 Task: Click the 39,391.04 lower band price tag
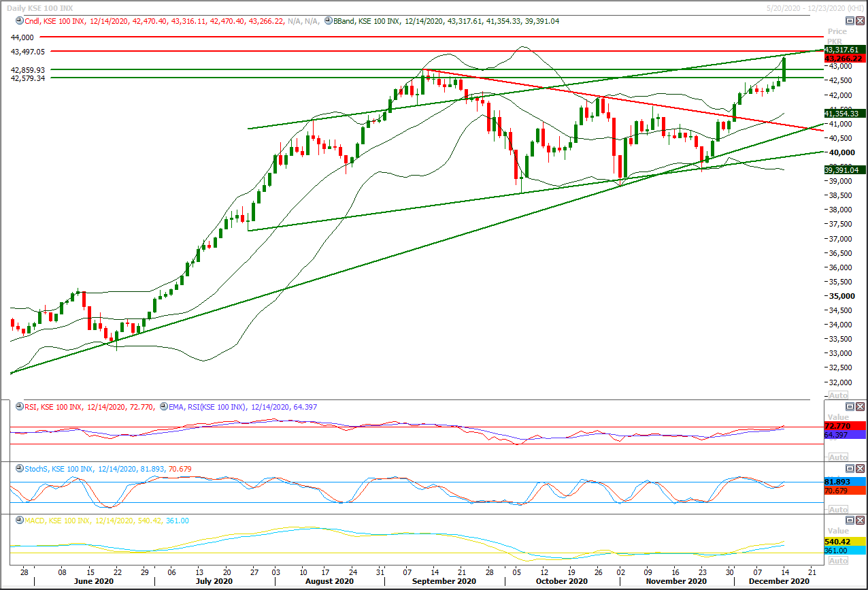(x=844, y=170)
